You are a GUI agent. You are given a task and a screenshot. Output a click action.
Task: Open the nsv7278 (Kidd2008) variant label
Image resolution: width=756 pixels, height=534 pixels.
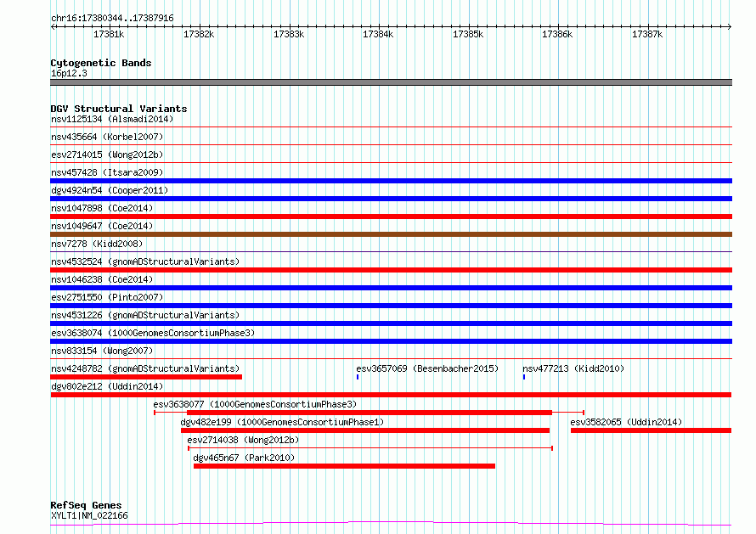97,244
